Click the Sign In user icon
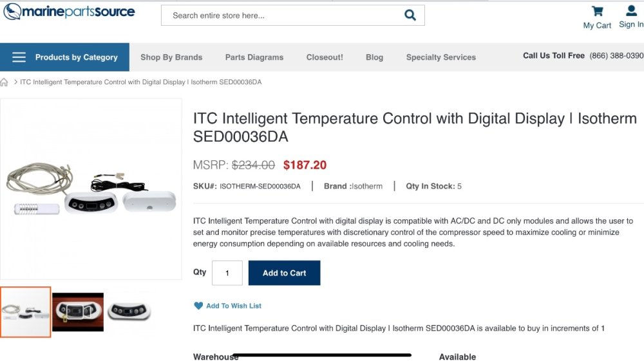Viewport: 644px width, 361px height. [631, 11]
